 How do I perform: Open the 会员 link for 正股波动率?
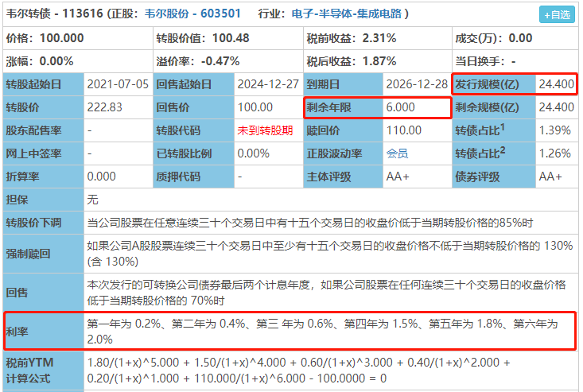pyautogui.click(x=397, y=153)
